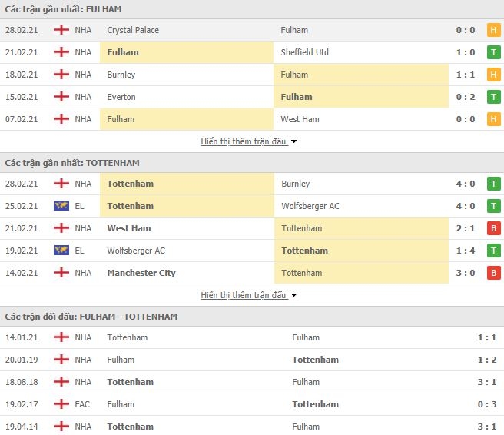Open head-to-head match dated 14.01.21
The width and height of the screenshot is (504, 435).
[252, 337]
